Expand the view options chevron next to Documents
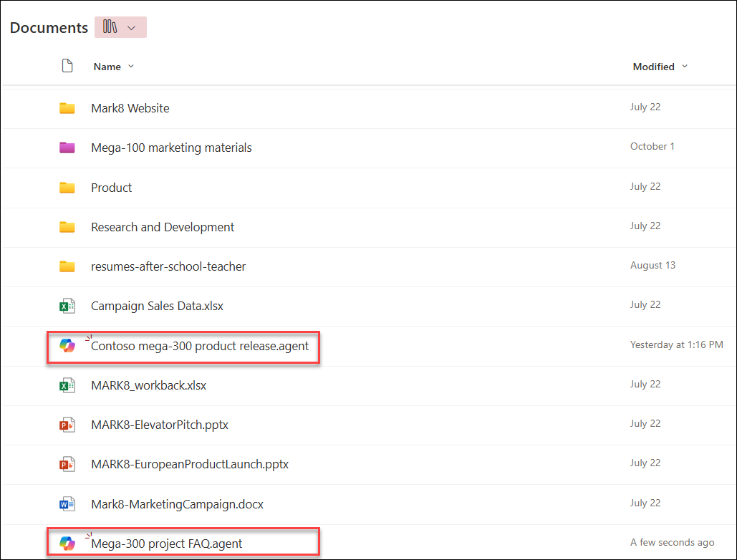Image resolution: width=737 pixels, height=560 pixels. [x=132, y=26]
